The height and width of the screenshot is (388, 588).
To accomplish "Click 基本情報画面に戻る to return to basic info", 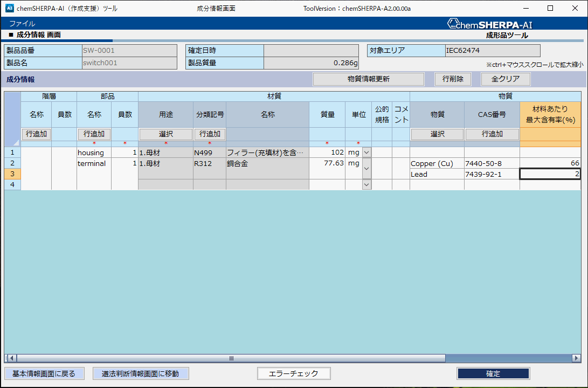I will (x=44, y=373).
